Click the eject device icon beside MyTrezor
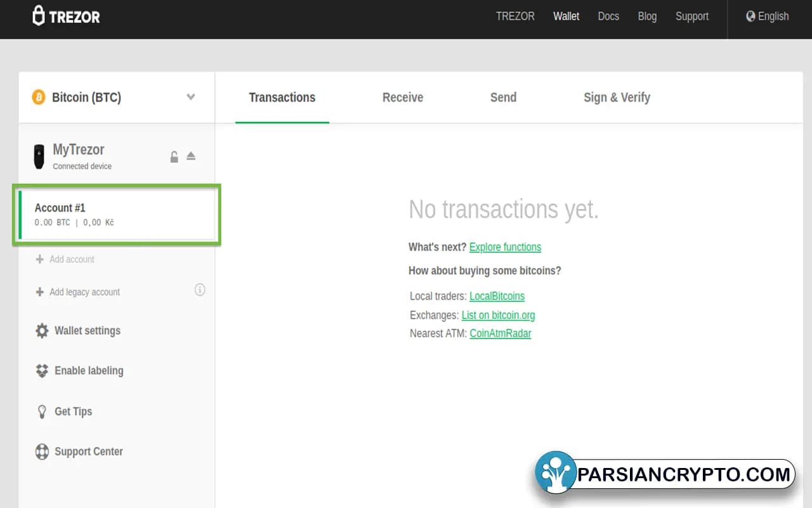The height and width of the screenshot is (508, 812). pyautogui.click(x=191, y=156)
